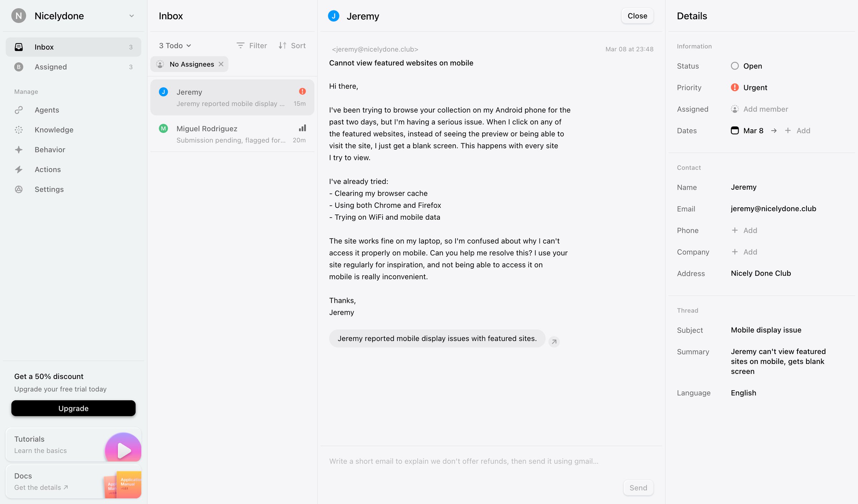Click the Sort arrows icon
This screenshot has width=858, height=504.
[x=282, y=46]
